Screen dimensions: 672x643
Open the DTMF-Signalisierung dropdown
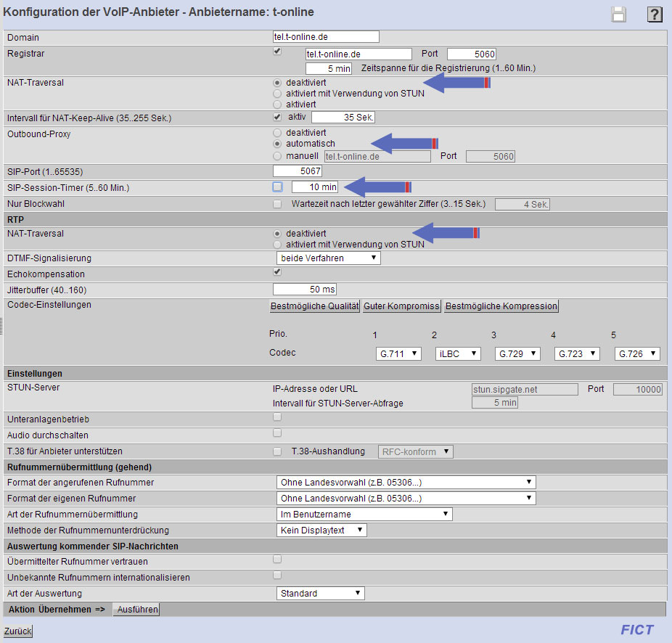[328, 258]
